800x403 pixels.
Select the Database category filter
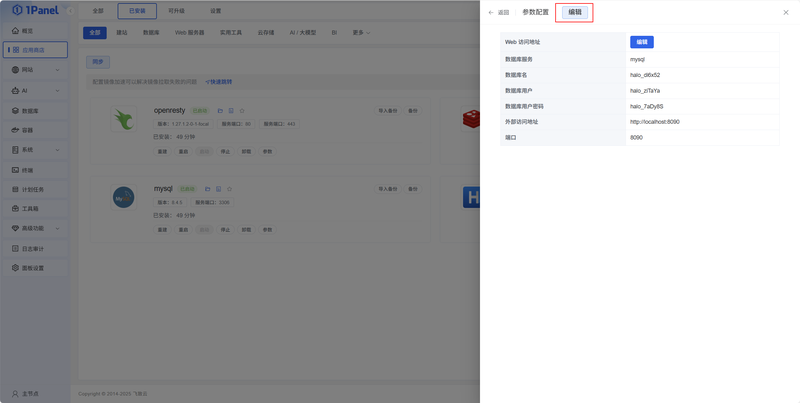[x=151, y=33]
